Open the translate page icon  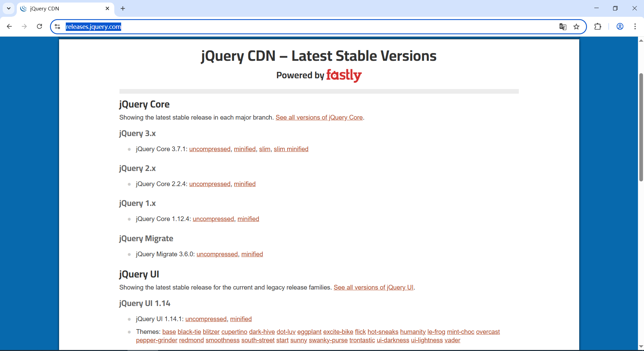tap(563, 27)
